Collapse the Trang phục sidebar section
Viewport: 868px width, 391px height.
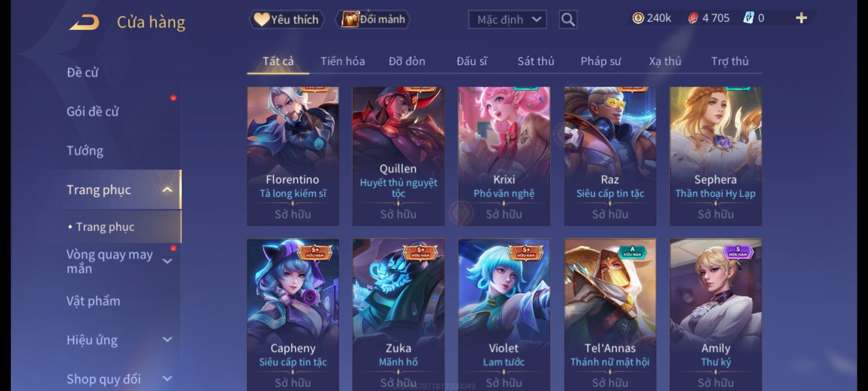pos(167,190)
